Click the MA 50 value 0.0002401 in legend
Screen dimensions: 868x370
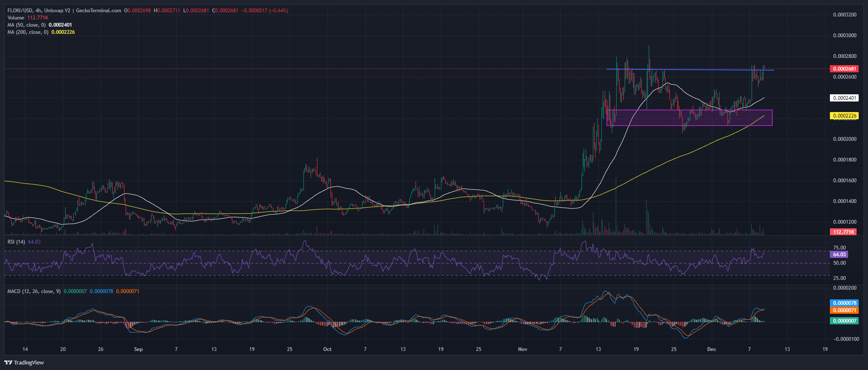tap(60, 25)
